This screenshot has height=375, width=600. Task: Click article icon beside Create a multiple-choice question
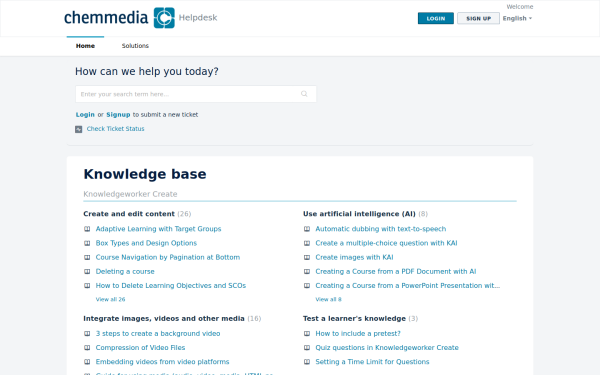[x=307, y=243]
